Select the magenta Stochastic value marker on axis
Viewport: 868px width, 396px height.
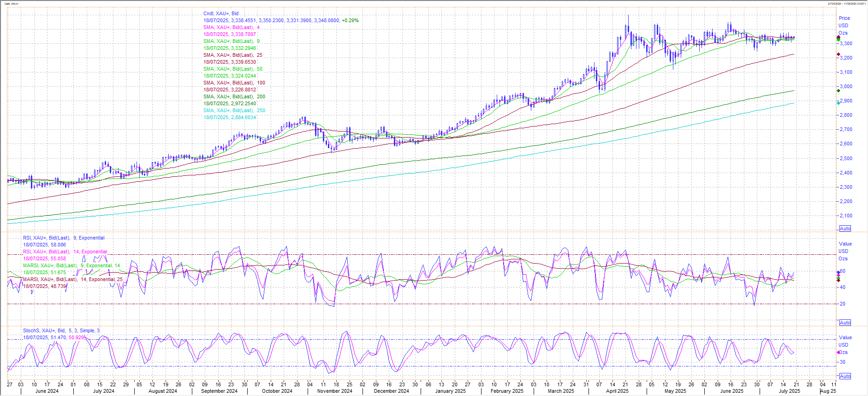tap(838, 352)
